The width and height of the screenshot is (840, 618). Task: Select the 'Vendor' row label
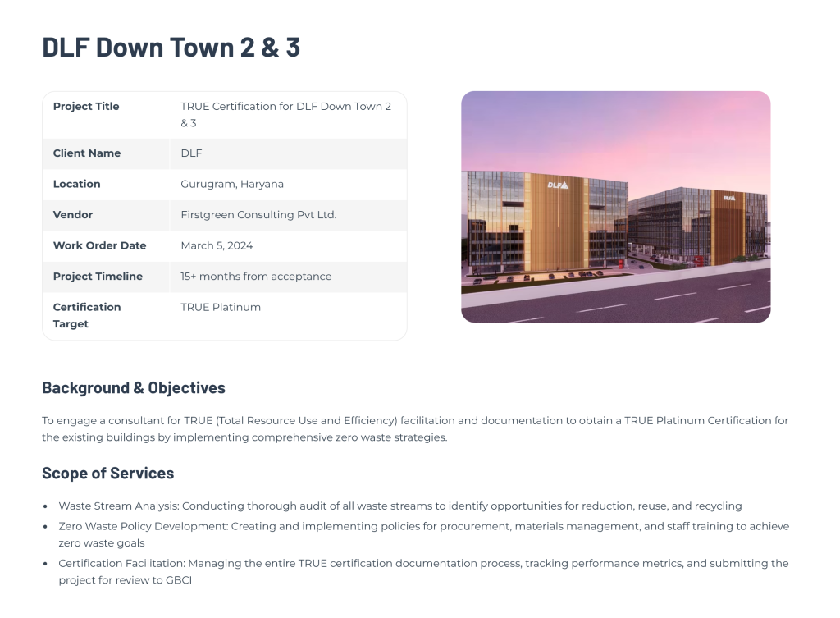pyautogui.click(x=73, y=215)
